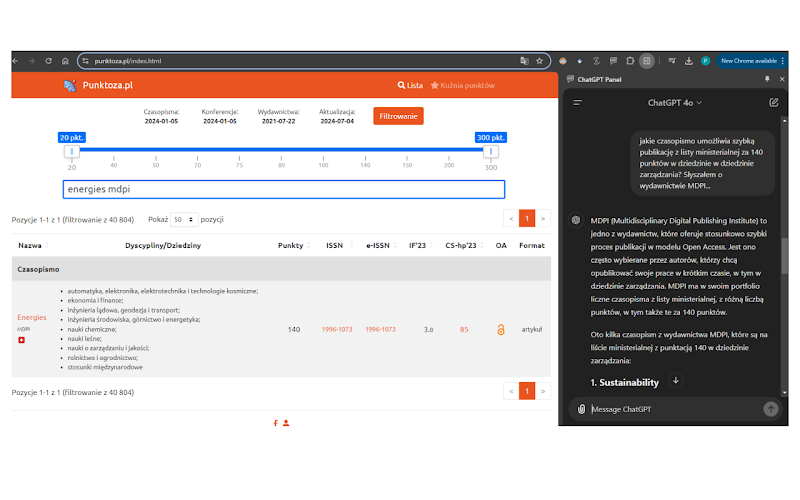
Task: Click the Filtrowanie button
Action: tap(398, 116)
